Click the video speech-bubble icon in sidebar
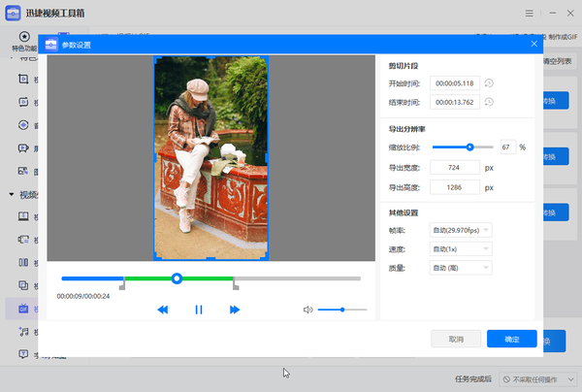This screenshot has width=582, height=392. click(x=23, y=148)
